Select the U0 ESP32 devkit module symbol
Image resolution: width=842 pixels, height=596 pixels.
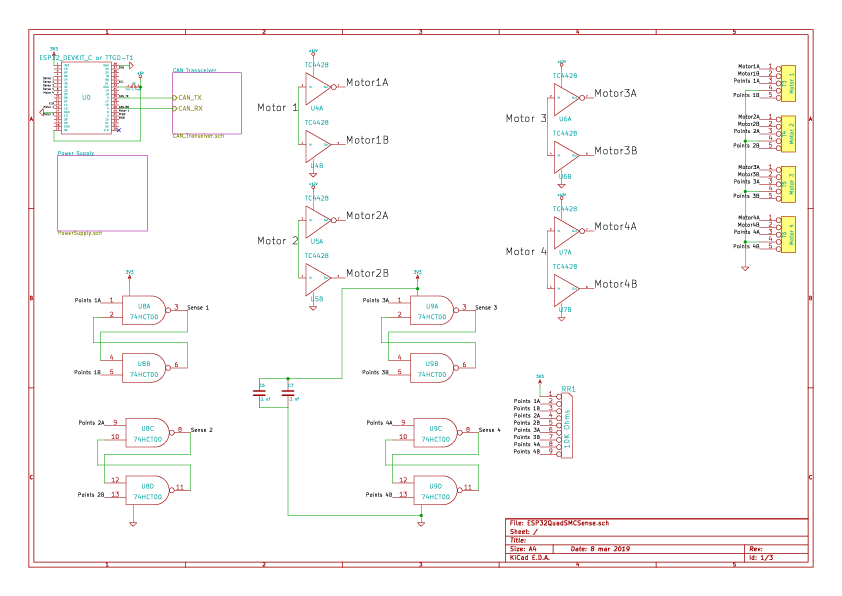[86, 97]
